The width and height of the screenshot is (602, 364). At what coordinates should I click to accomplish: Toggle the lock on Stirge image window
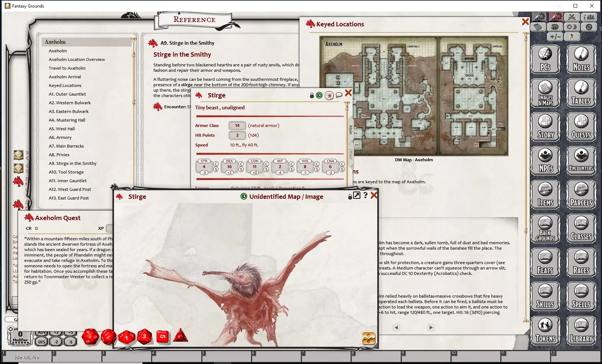[350, 197]
